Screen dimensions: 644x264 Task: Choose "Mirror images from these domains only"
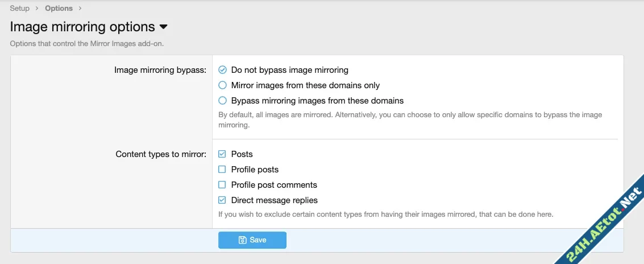223,85
